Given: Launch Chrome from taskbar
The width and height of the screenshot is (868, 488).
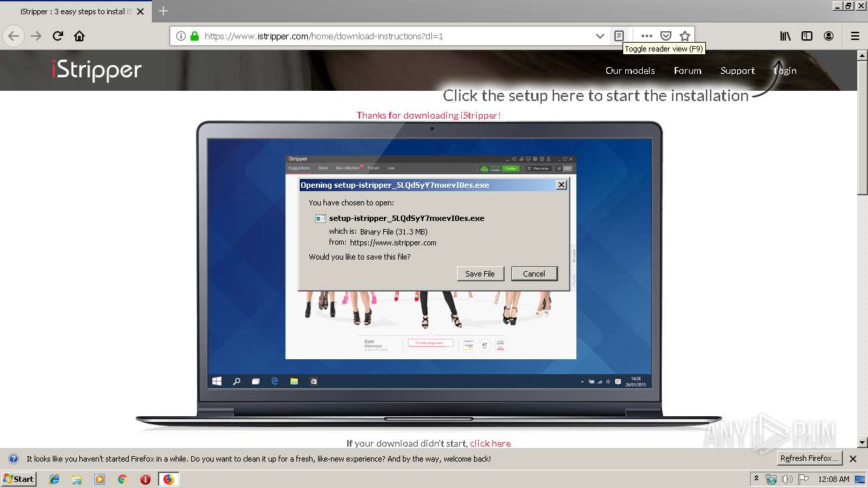Looking at the screenshot, I should (122, 479).
